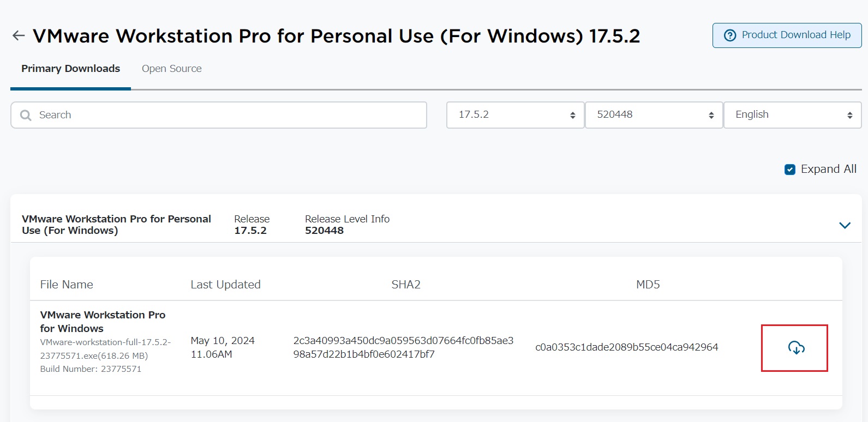Image resolution: width=868 pixels, height=422 pixels.
Task: Switch to the Open Source tab
Action: pos(171,68)
